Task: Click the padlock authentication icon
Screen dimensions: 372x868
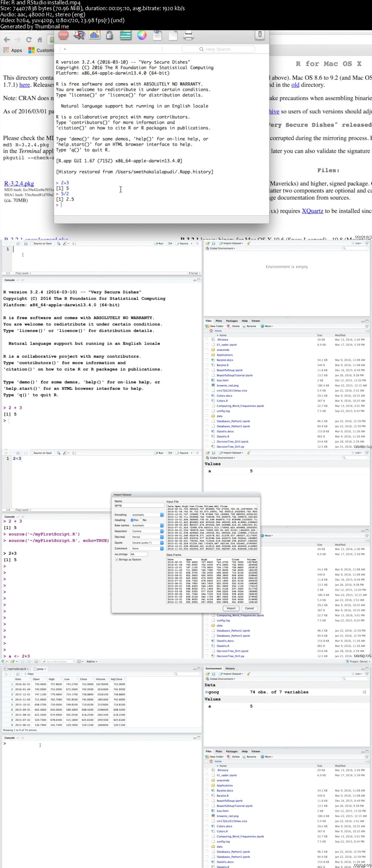Action: (109, 35)
